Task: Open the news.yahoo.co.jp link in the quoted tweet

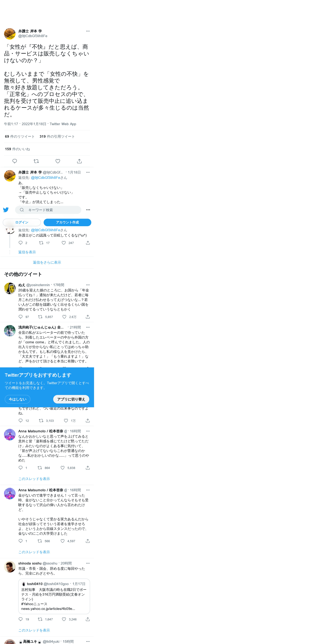Action: (48, 608)
